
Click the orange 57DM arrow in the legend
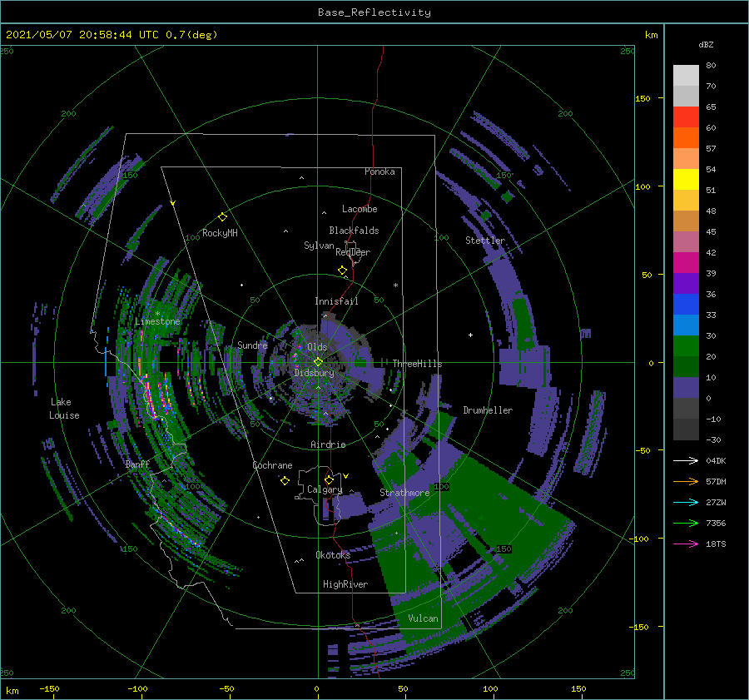tap(686, 482)
